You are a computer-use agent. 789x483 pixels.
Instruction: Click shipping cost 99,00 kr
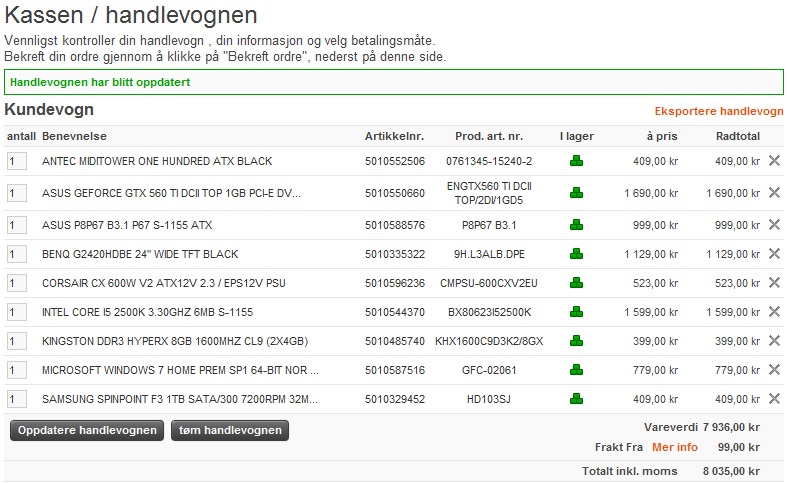[x=739, y=447]
